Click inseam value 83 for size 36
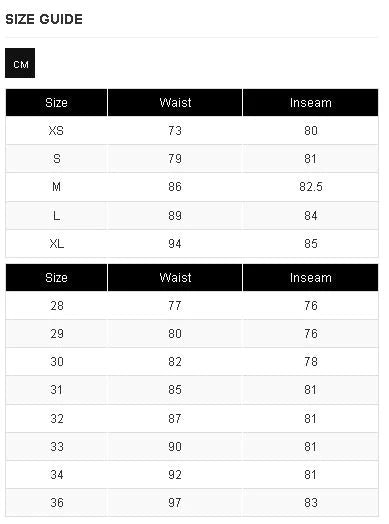 [x=311, y=503]
